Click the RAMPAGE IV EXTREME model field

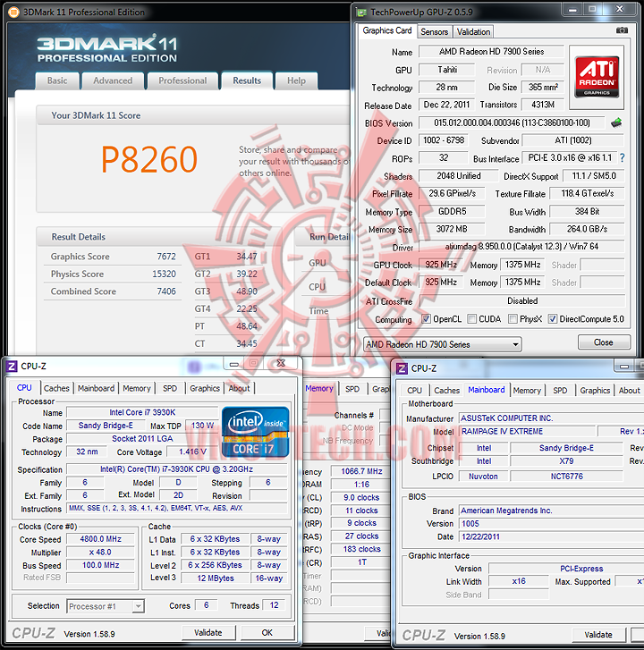[x=528, y=431]
